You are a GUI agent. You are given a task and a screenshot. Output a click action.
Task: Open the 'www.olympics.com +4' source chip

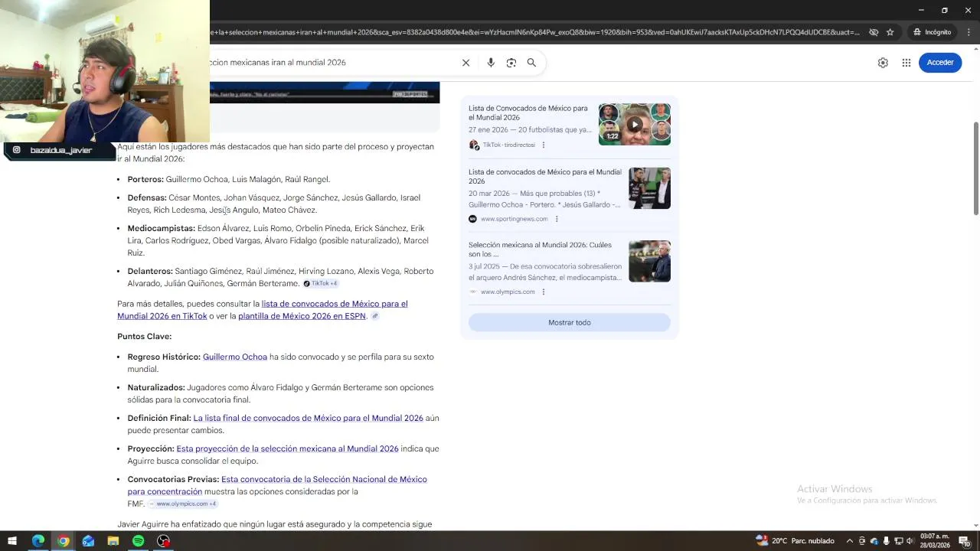point(183,504)
